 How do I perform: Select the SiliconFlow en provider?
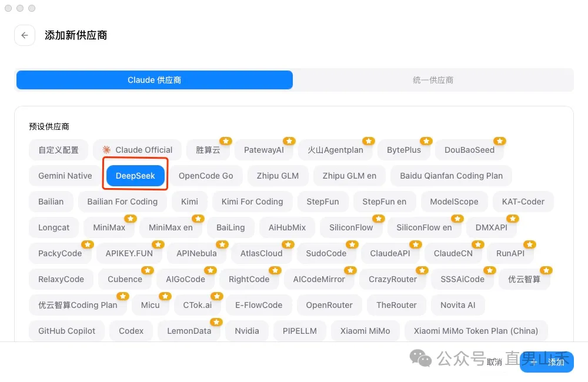tap(424, 227)
